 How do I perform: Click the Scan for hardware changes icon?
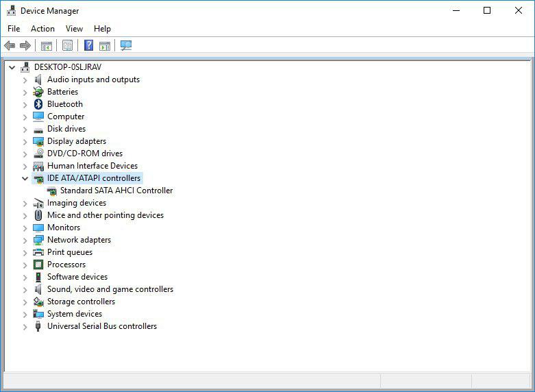tap(126, 46)
